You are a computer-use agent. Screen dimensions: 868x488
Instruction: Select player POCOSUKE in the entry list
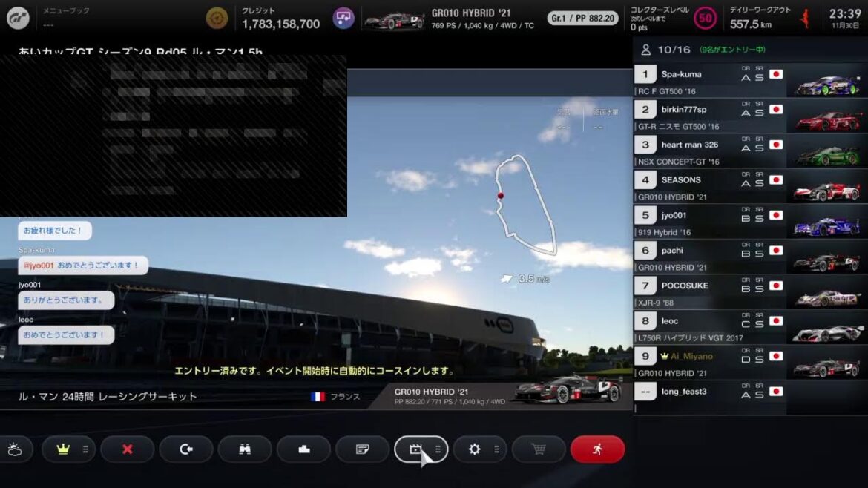[751, 292]
